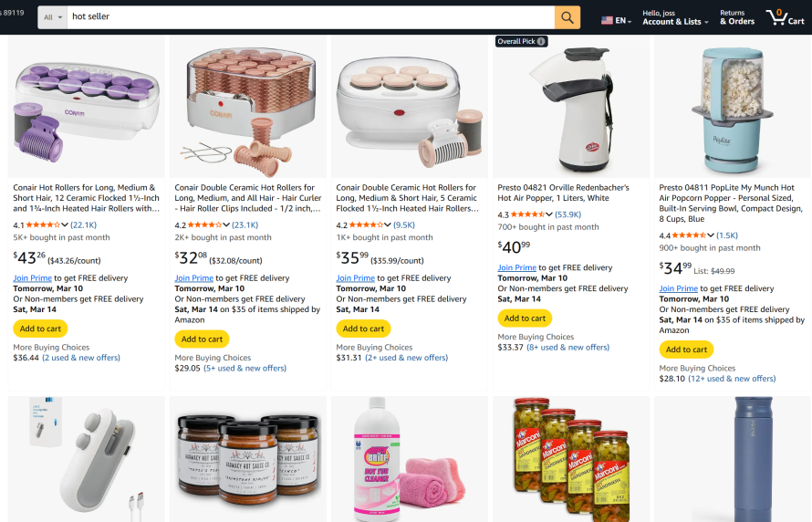Viewport: 812px width, 522px height.
Task: Click the US flag language icon
Action: (607, 21)
